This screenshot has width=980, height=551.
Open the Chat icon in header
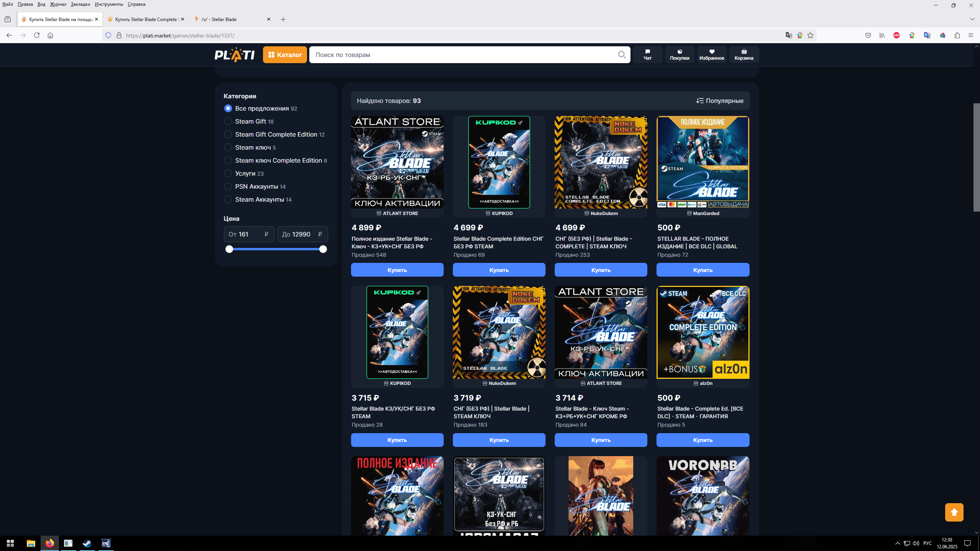pos(647,55)
